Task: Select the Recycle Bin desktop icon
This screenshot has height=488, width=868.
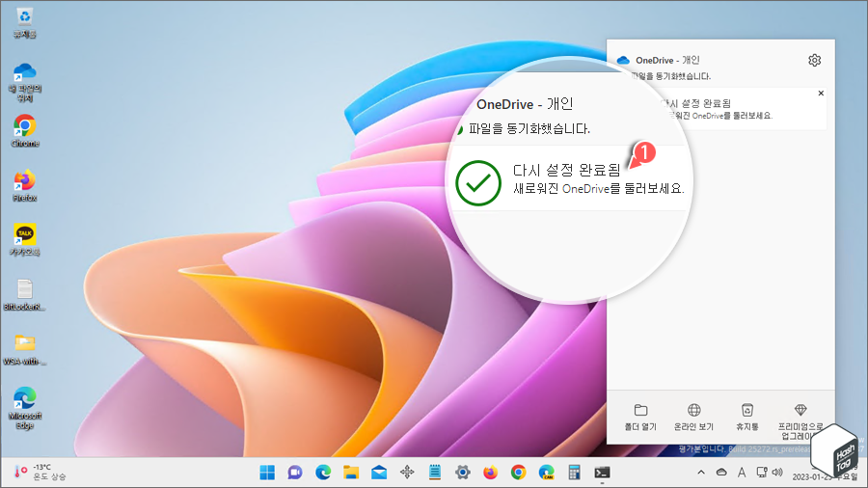Action: [x=24, y=23]
